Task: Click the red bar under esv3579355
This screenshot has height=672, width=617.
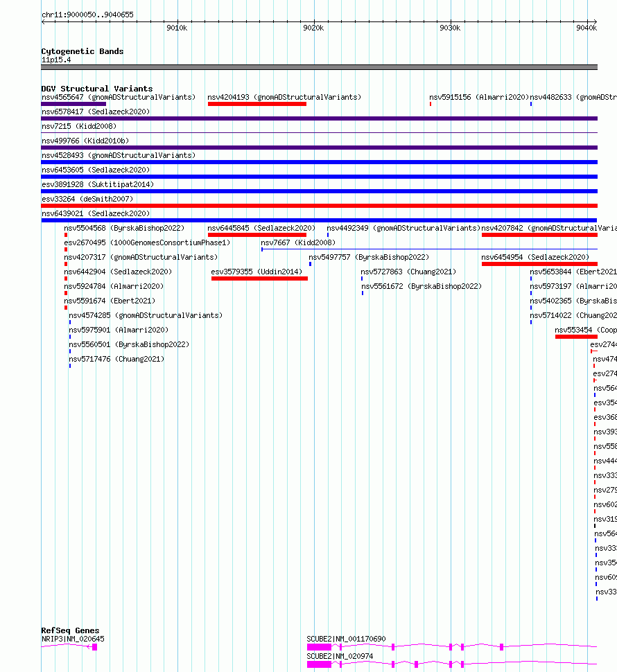Action: (x=259, y=278)
